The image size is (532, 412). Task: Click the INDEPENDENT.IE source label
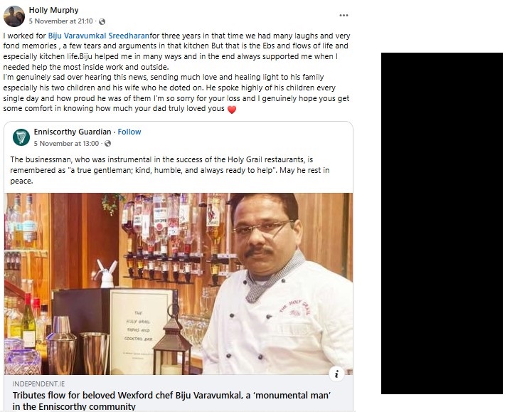pyautogui.click(x=38, y=384)
